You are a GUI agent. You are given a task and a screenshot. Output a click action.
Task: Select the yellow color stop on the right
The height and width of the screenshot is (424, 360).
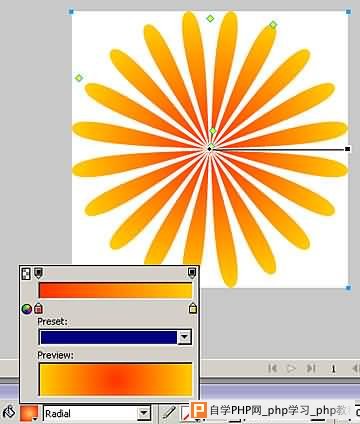[193, 308]
